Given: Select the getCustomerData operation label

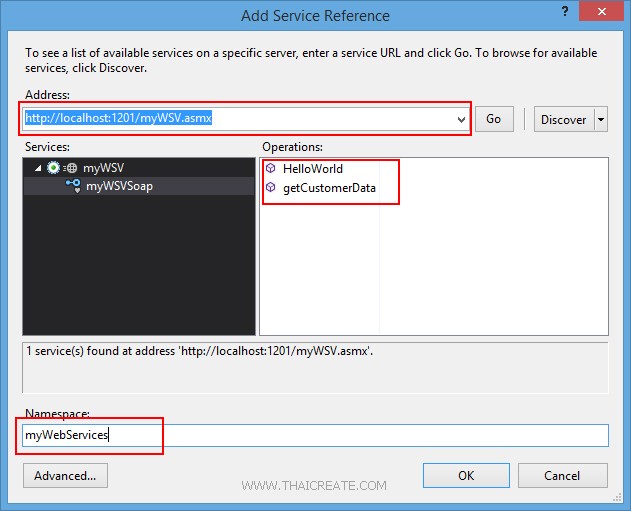Looking at the screenshot, I should pyautogui.click(x=329, y=187).
